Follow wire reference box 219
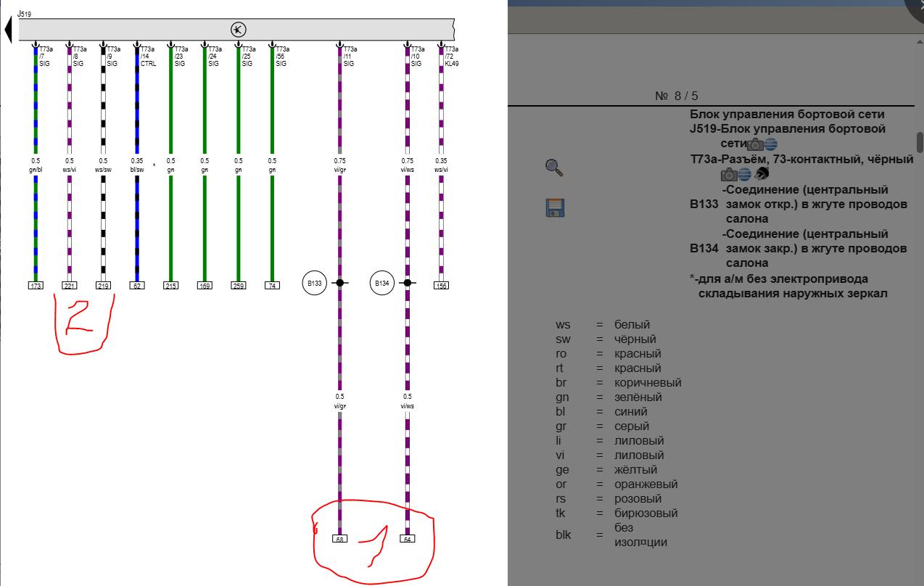924x586 pixels. pos(103,286)
